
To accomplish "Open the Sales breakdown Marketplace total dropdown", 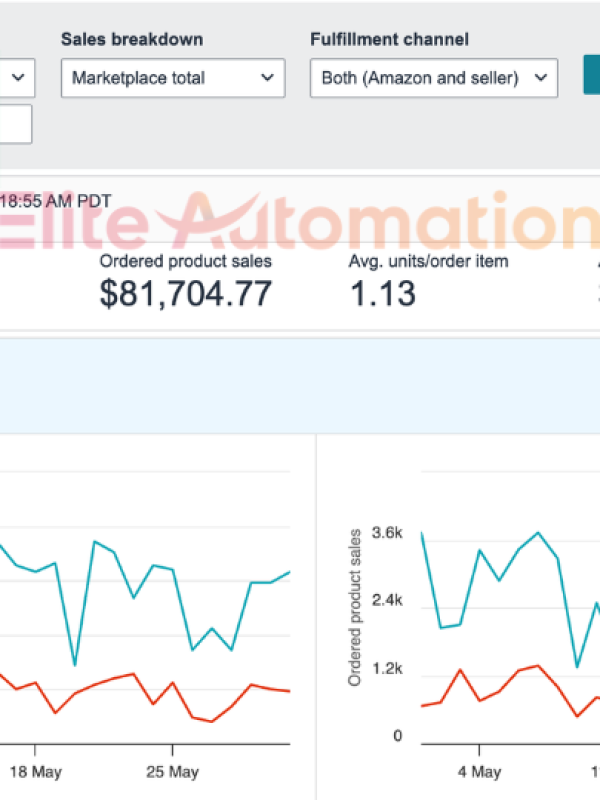I will pyautogui.click(x=173, y=78).
